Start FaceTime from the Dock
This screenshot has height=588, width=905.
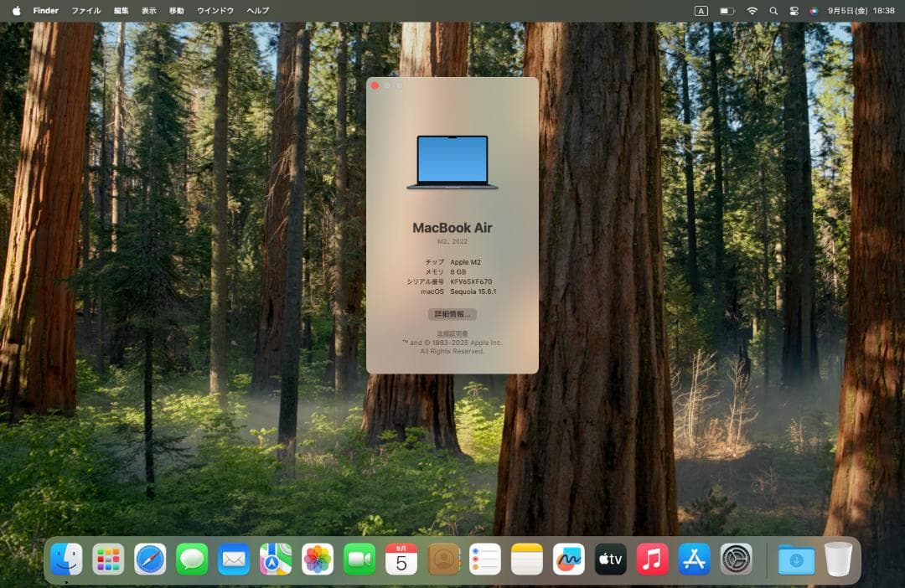359,558
